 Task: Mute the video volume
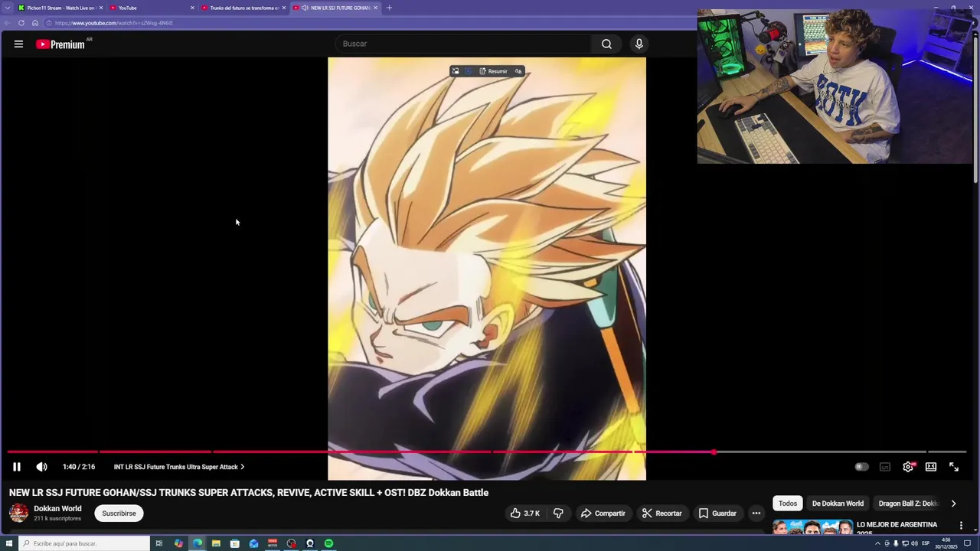(x=41, y=467)
